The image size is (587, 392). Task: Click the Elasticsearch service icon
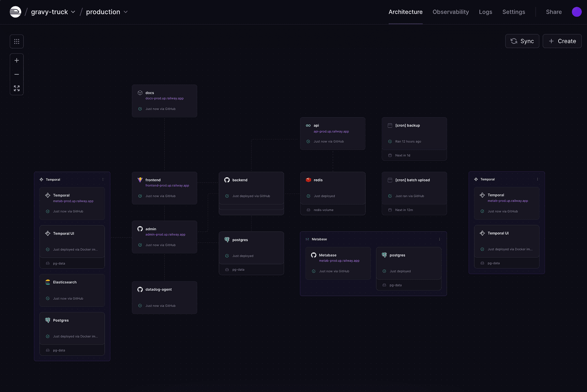point(48,282)
